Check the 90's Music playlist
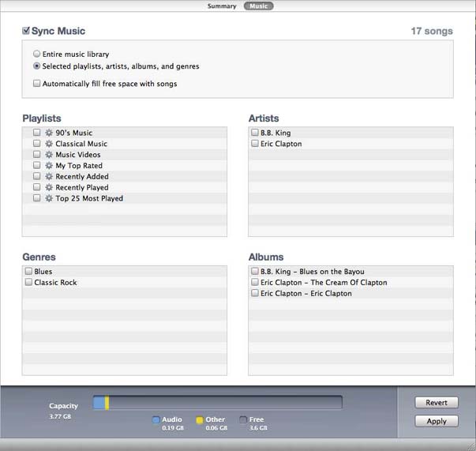The image size is (476, 451). pos(36,133)
